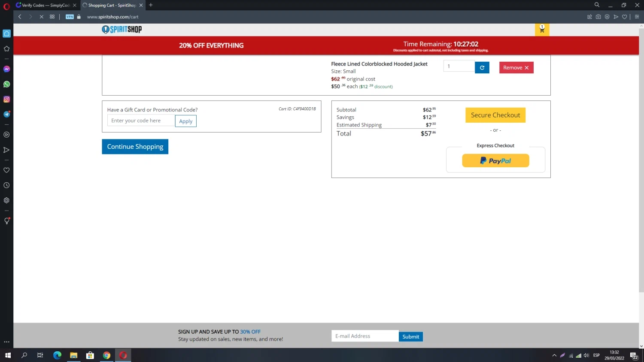
Task: Click the SpiritShop logo
Action: tap(122, 29)
